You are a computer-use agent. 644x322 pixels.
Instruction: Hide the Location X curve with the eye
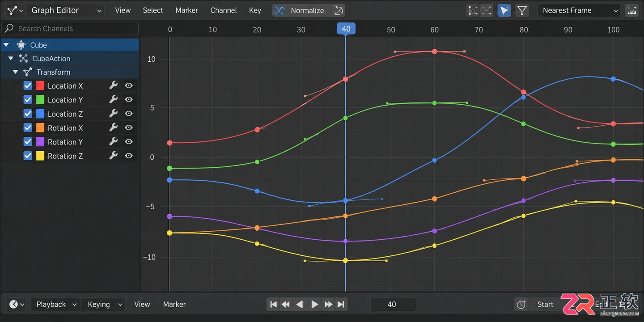click(x=129, y=85)
